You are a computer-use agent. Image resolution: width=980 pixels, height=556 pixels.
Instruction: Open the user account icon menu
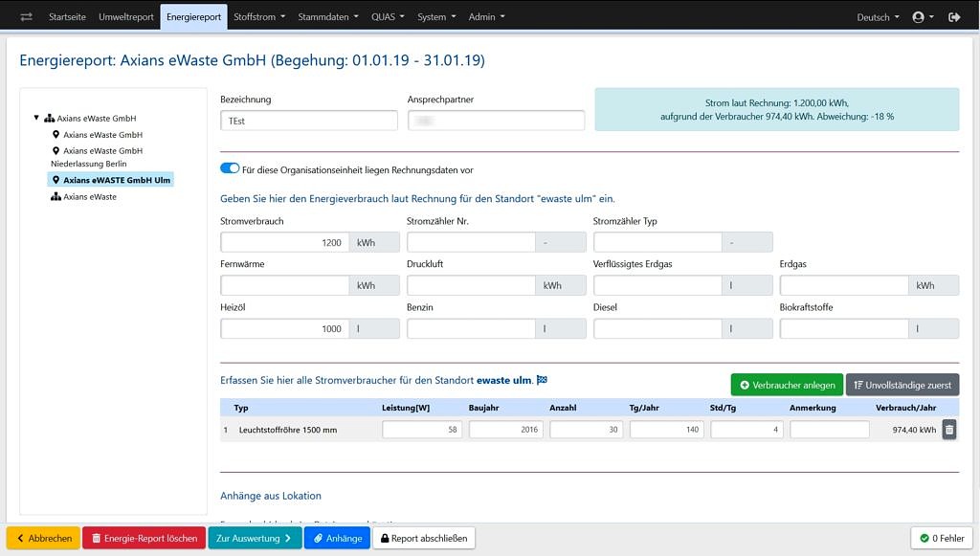(x=923, y=17)
